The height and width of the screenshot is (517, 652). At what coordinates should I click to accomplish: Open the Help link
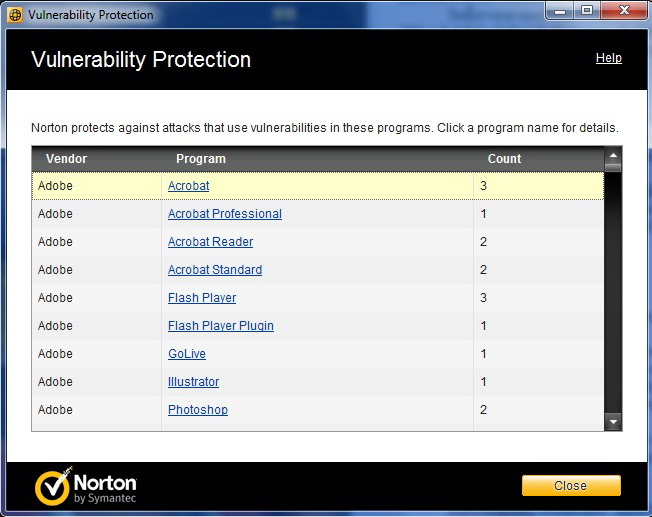[608, 58]
